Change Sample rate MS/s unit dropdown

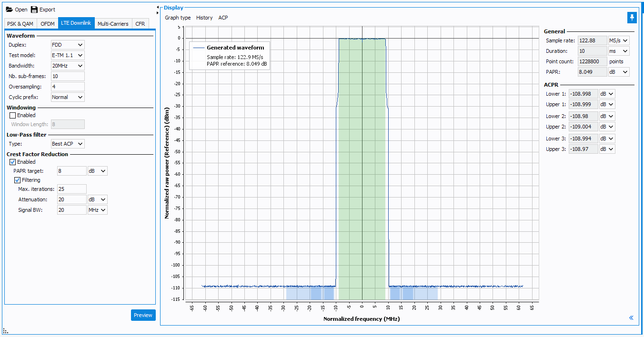(x=619, y=40)
